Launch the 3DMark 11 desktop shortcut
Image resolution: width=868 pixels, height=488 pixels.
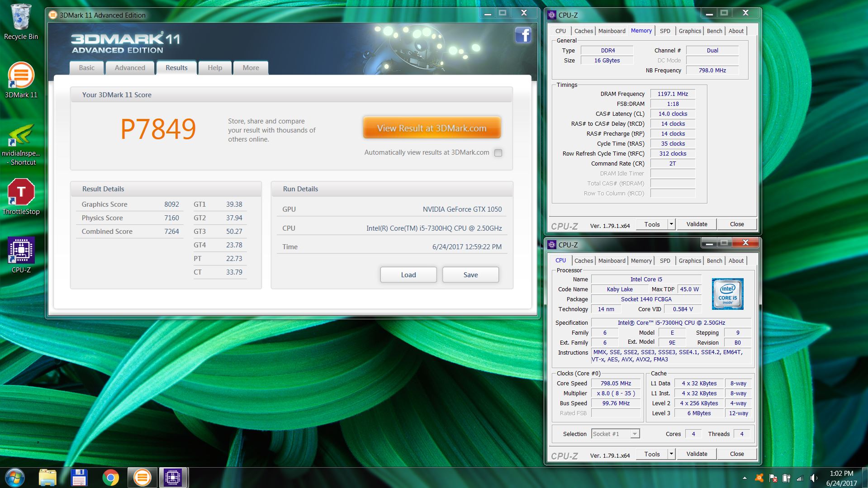21,81
